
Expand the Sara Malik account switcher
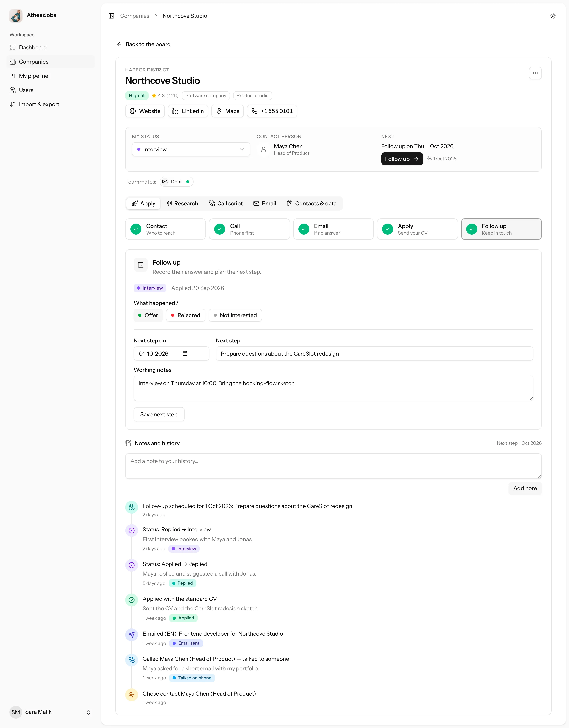pos(51,712)
